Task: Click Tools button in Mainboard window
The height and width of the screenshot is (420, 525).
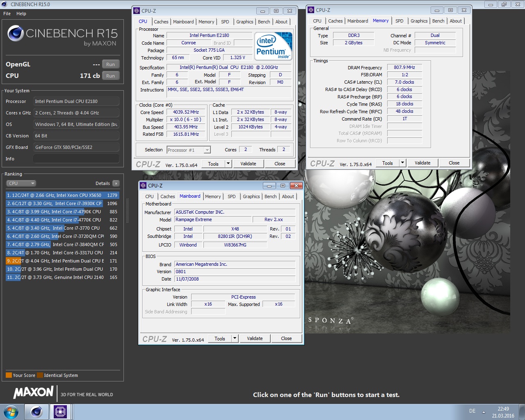Action: (220, 338)
